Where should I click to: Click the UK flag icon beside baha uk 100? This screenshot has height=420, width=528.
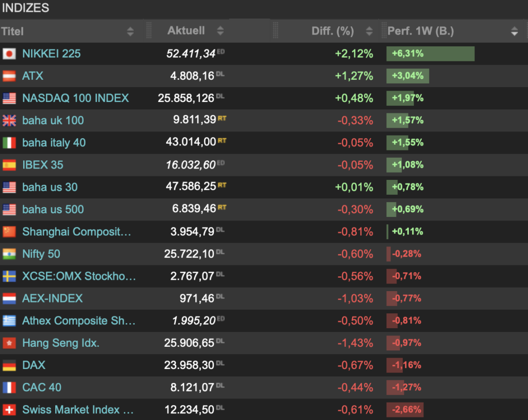click(9, 121)
